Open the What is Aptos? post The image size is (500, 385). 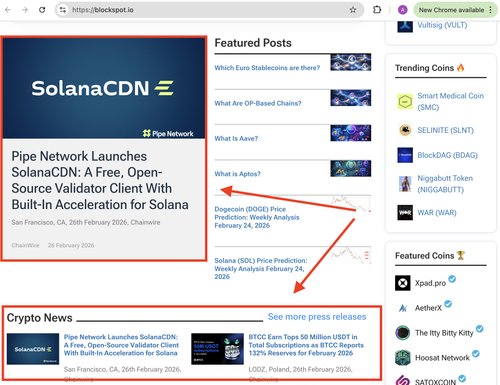(237, 174)
